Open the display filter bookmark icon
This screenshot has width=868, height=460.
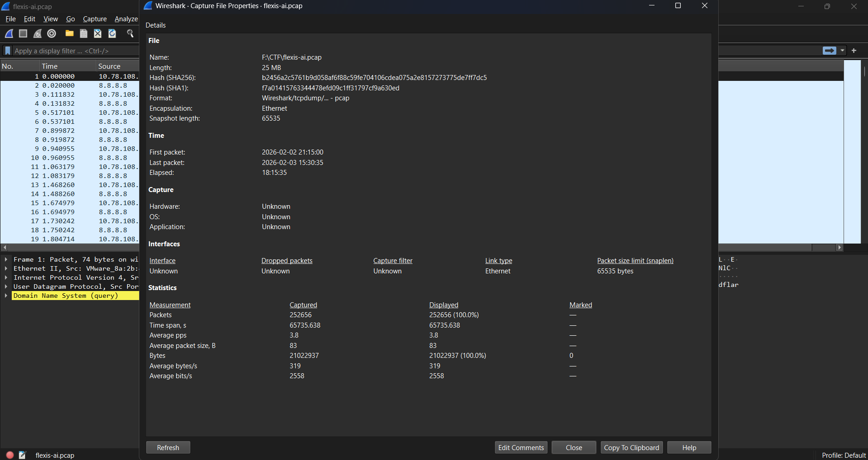(8, 51)
